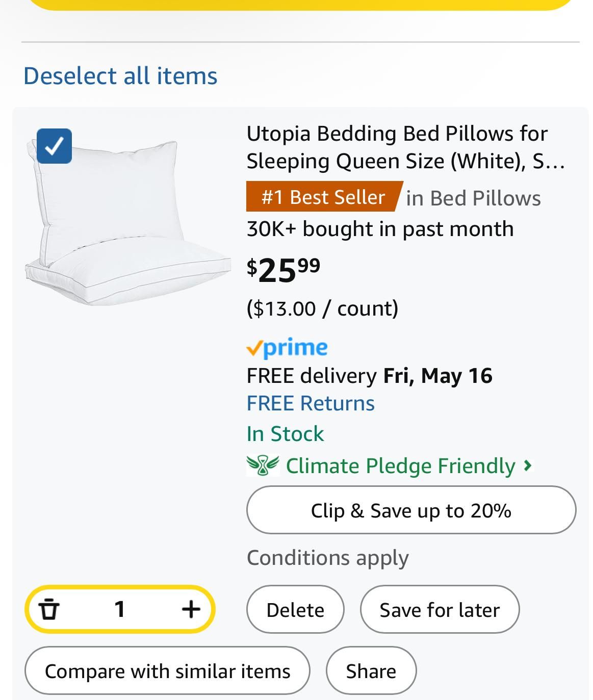Click the Prime logo badge
593x700 pixels.
(287, 348)
